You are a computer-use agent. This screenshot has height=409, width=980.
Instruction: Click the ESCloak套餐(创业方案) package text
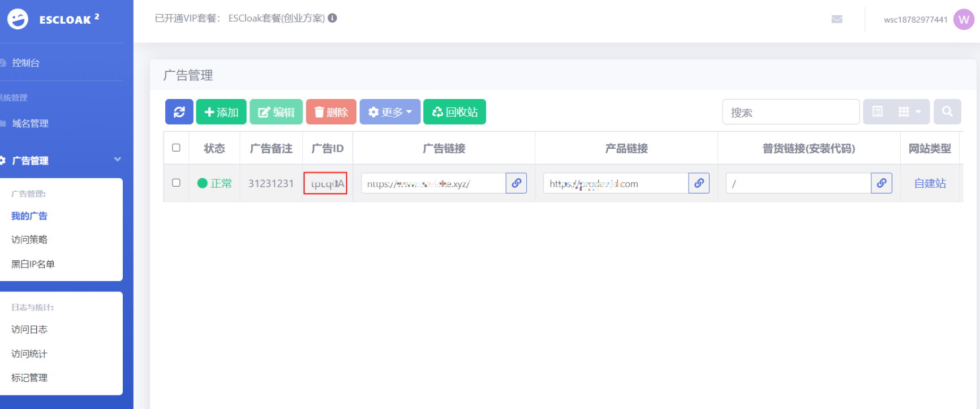coord(277,18)
